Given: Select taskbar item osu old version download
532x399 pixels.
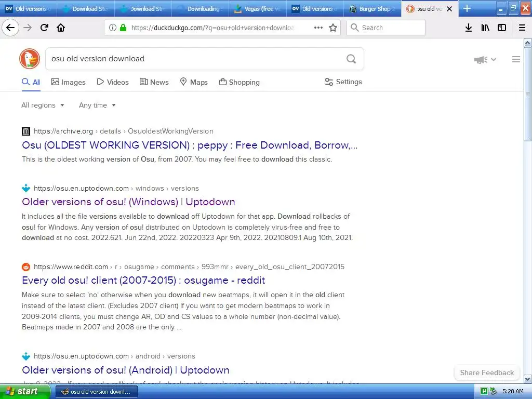Looking at the screenshot, I should click(96, 392).
